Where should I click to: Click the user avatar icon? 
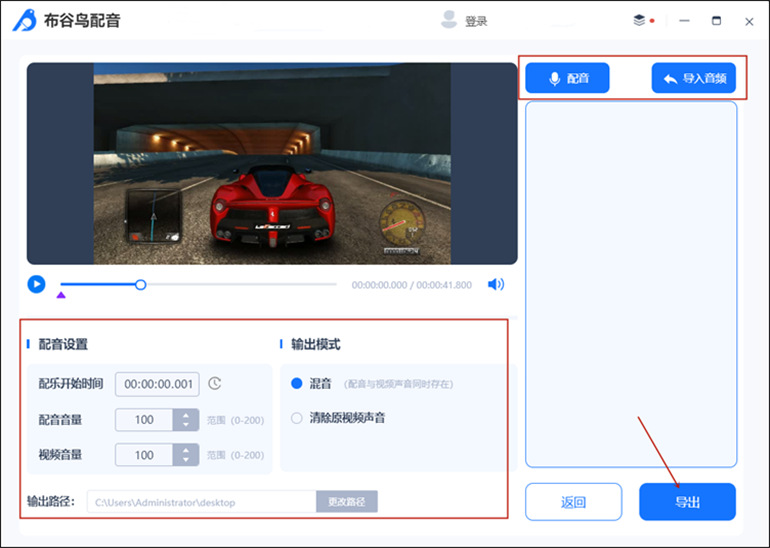[x=449, y=20]
